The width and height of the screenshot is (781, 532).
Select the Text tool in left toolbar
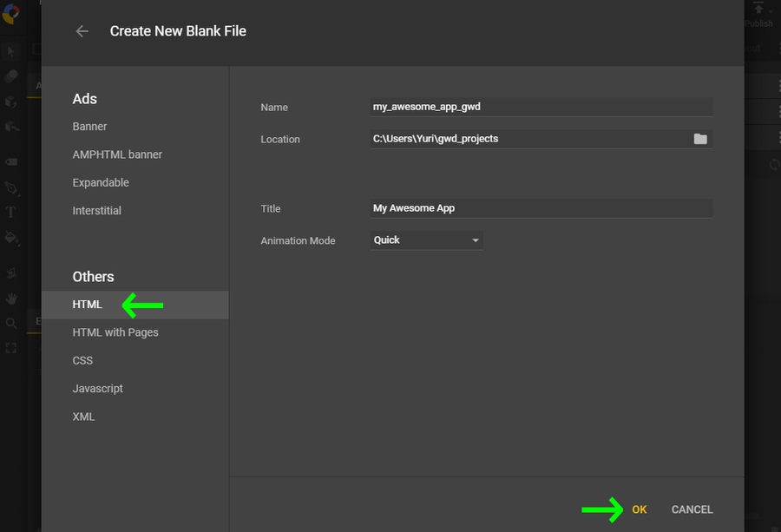click(x=11, y=212)
